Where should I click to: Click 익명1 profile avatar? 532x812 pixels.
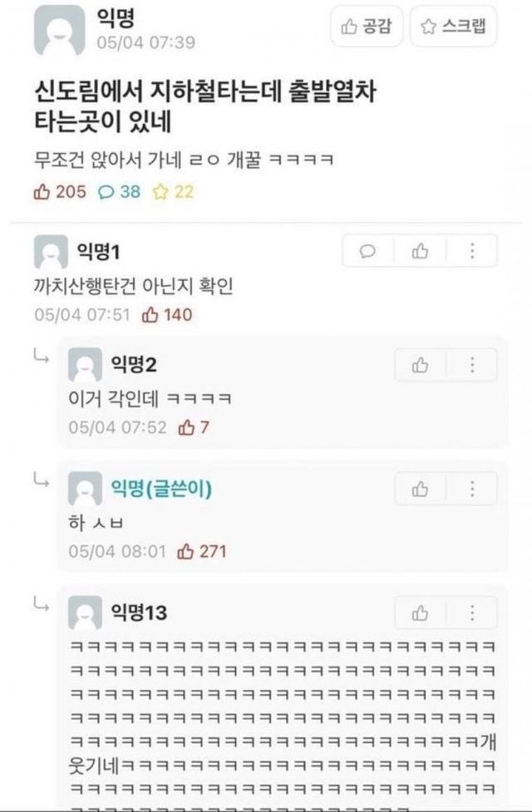(51, 252)
